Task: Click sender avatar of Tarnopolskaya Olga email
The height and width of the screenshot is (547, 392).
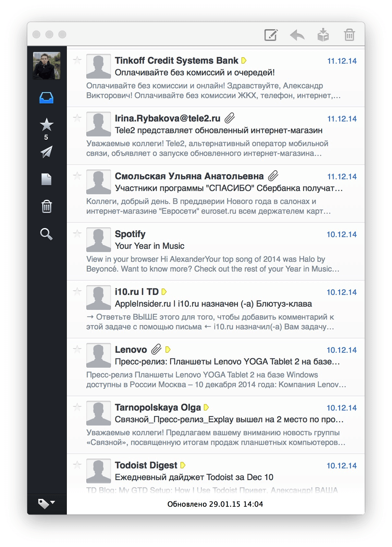Action: tap(99, 413)
